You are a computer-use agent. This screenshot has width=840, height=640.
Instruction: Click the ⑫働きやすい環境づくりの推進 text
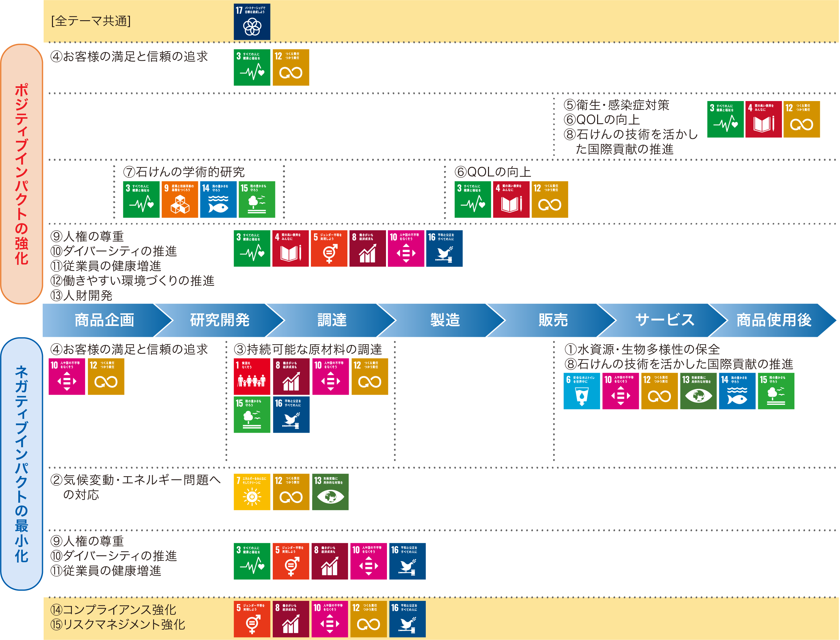tap(133, 281)
